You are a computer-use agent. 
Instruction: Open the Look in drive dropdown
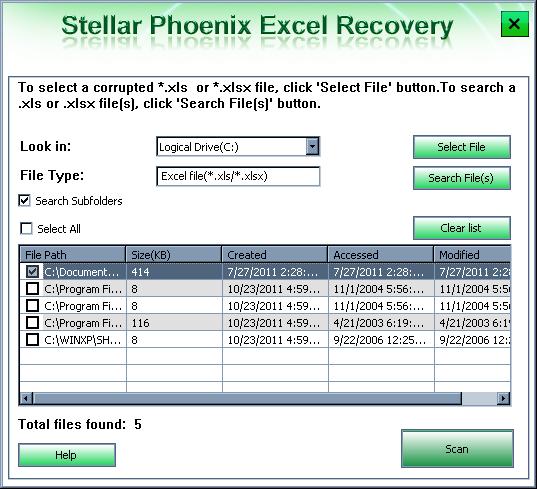(312, 147)
